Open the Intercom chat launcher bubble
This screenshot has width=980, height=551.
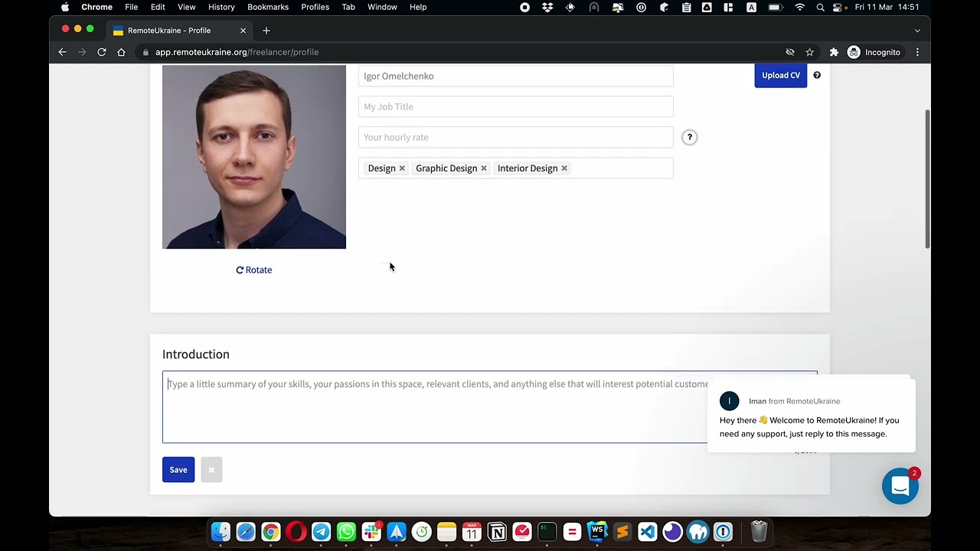pyautogui.click(x=900, y=486)
